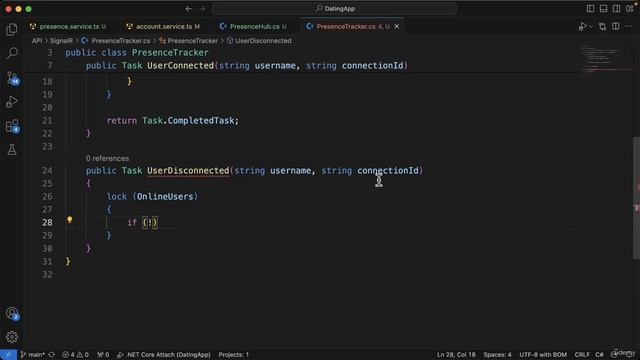Screen dimensions: 640x360
Task: Select UserDisconnected in the breadcrumb
Action: [x=259, y=41]
